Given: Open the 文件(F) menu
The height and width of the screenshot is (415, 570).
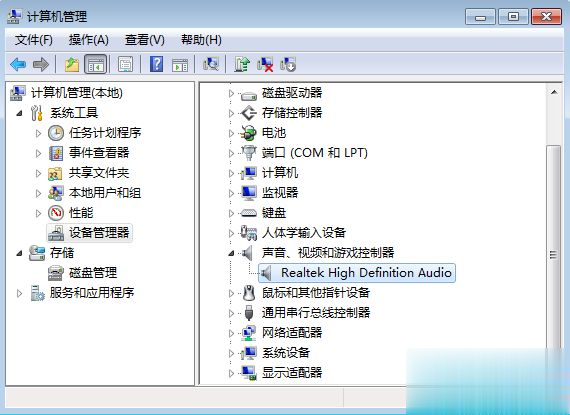Looking at the screenshot, I should coord(33,40).
